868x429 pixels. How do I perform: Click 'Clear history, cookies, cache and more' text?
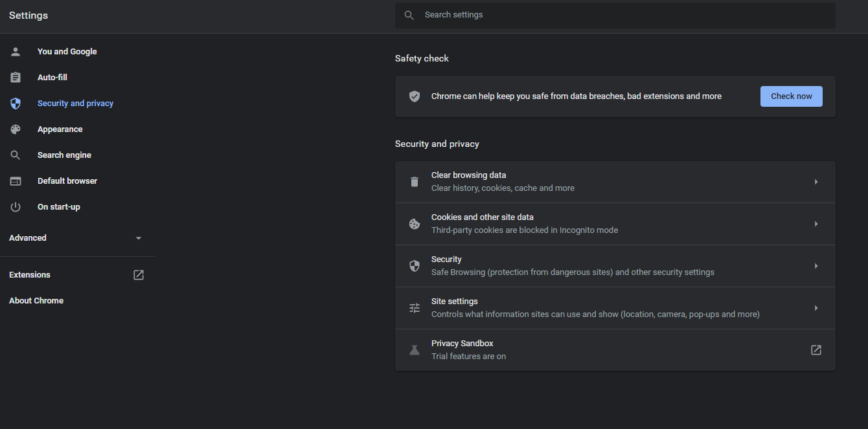[x=503, y=188]
